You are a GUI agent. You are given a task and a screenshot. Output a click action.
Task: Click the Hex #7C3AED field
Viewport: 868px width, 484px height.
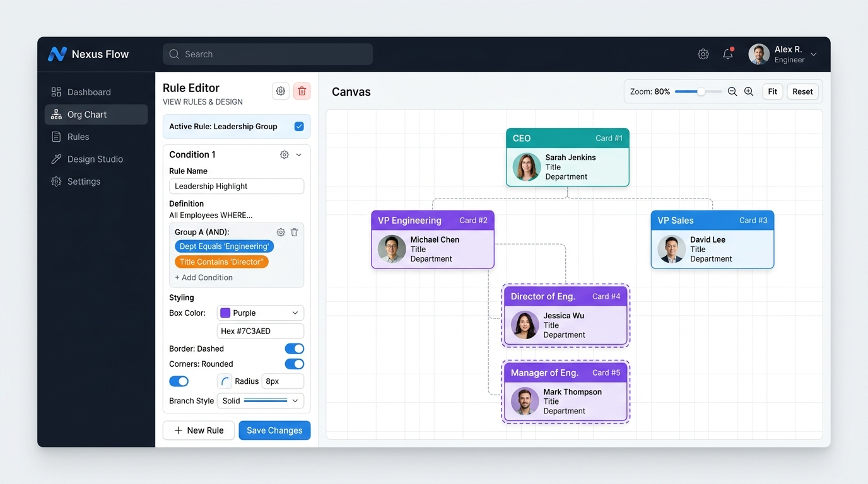[261, 331]
